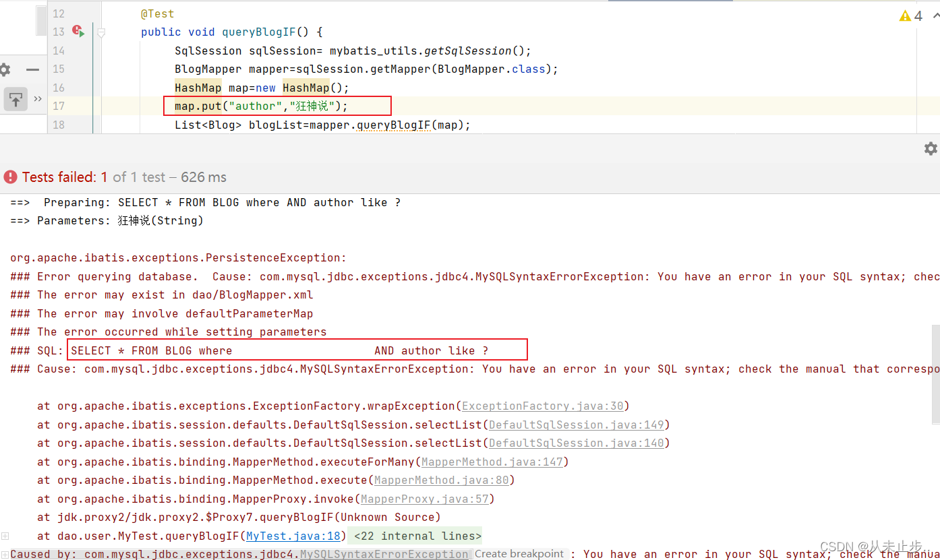This screenshot has width=940, height=560.
Task: Open DefaultSqlSession.java:149 stack trace link
Action: [x=577, y=425]
